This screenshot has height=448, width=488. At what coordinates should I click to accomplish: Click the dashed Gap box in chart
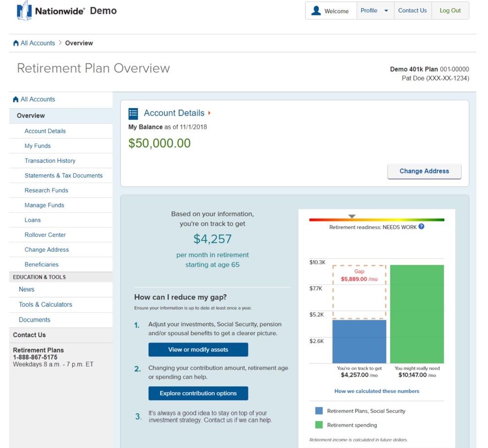click(x=359, y=292)
